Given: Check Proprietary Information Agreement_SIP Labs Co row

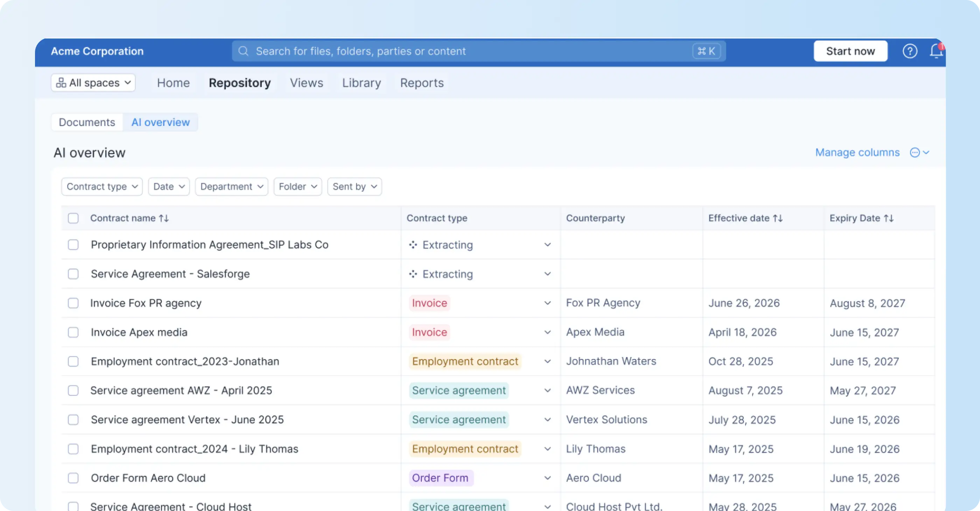Looking at the screenshot, I should (x=73, y=245).
